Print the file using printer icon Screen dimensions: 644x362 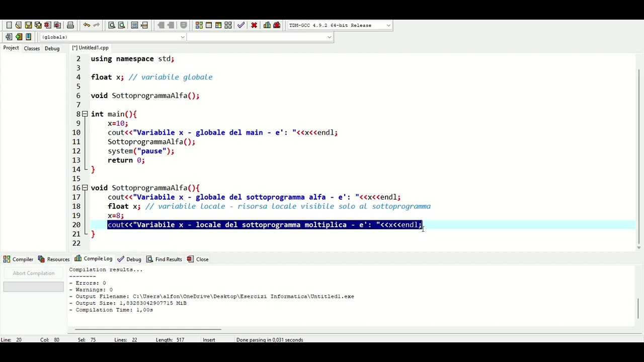tap(70, 25)
